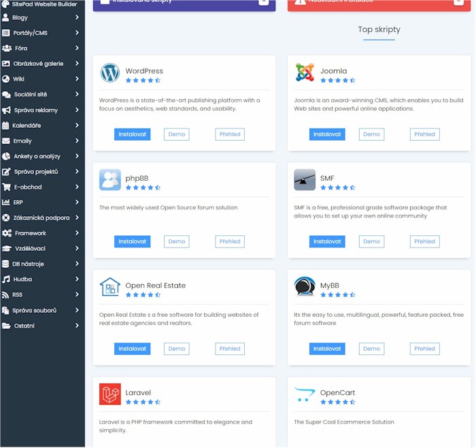The height and width of the screenshot is (448, 476).
Task: Click the Portály/CMS list icon
Action: tap(5, 33)
